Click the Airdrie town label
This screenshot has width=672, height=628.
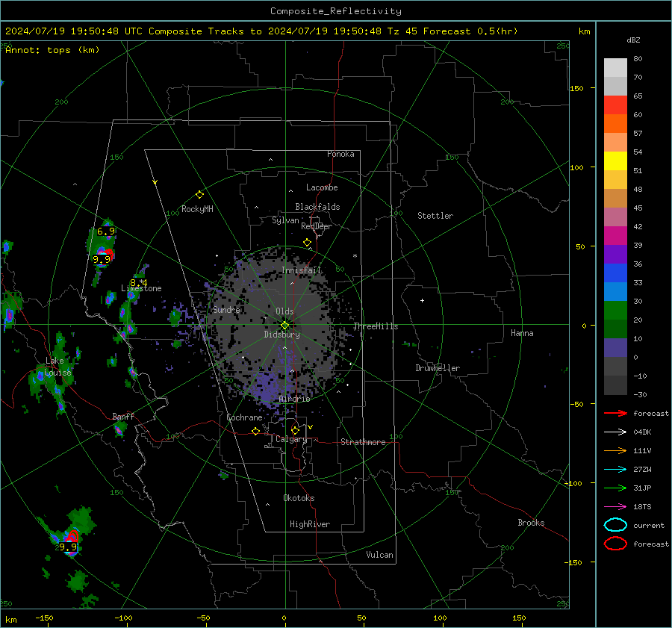(294, 399)
